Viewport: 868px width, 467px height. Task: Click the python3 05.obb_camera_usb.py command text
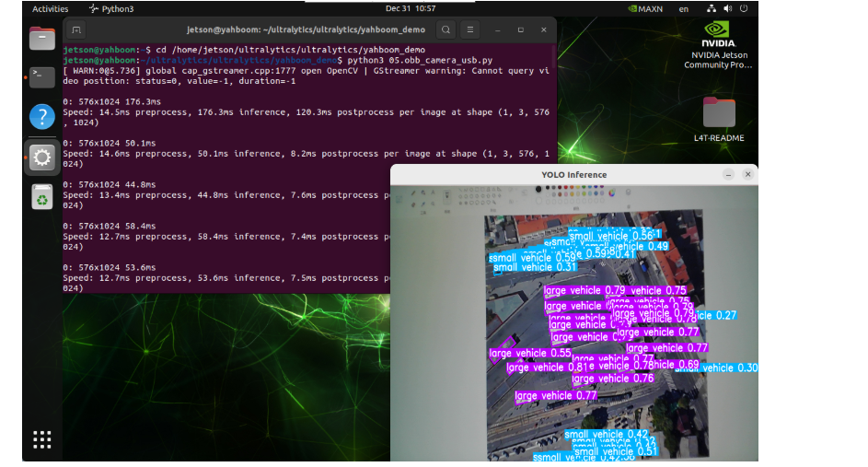pyautogui.click(x=420, y=60)
